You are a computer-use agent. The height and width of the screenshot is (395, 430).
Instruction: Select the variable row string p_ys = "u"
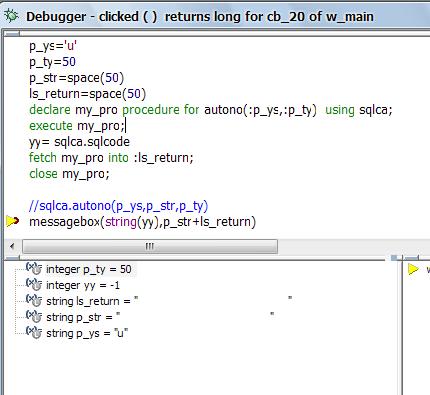(x=87, y=333)
